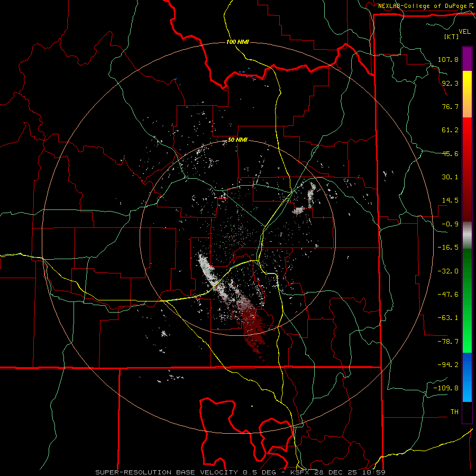
Task: Pick the green inbound segment of color bar
Action: pos(467,300)
